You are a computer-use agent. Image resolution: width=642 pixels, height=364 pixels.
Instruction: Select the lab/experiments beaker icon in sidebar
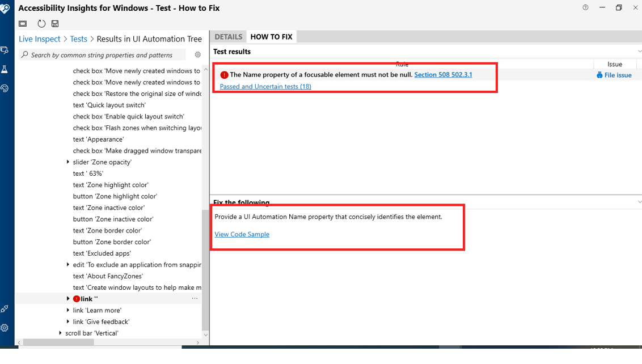5,69
